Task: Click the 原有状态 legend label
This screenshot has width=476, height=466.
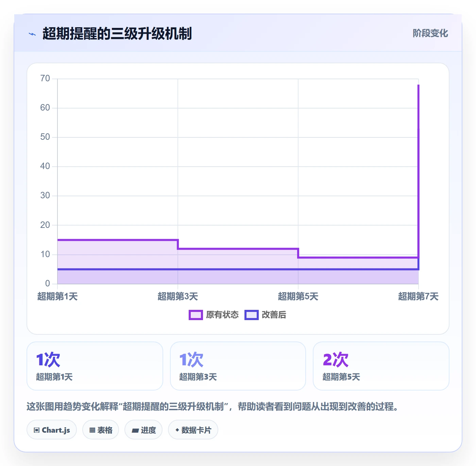Action: 222,315
